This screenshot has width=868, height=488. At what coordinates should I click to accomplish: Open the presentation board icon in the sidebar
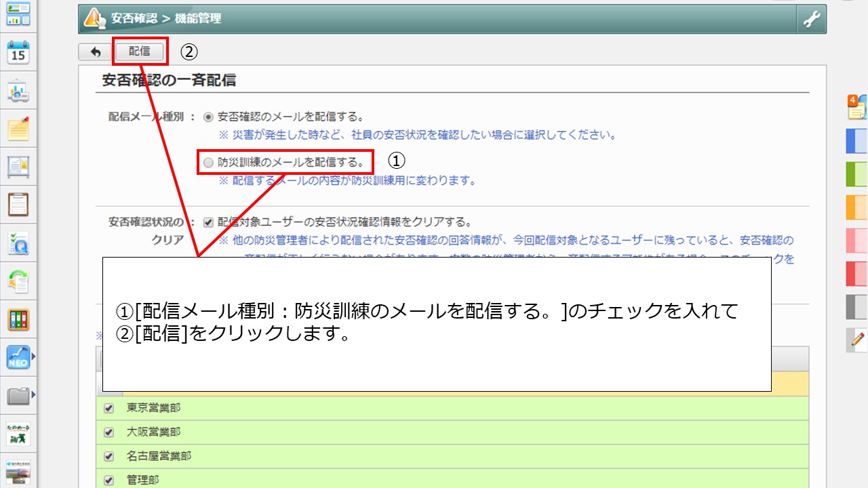(x=18, y=91)
